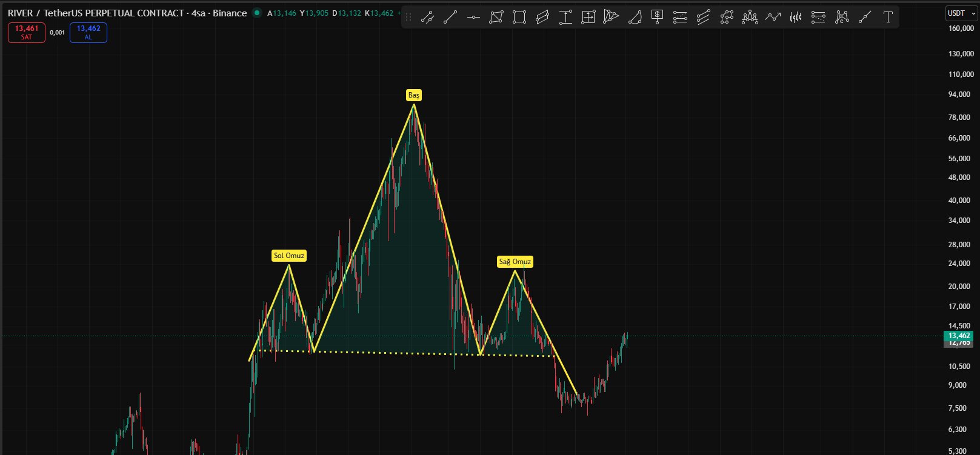Viewport: 980px width, 455px height.
Task: Select the four-point polygon with diagonal tool
Action: pyautogui.click(x=496, y=18)
